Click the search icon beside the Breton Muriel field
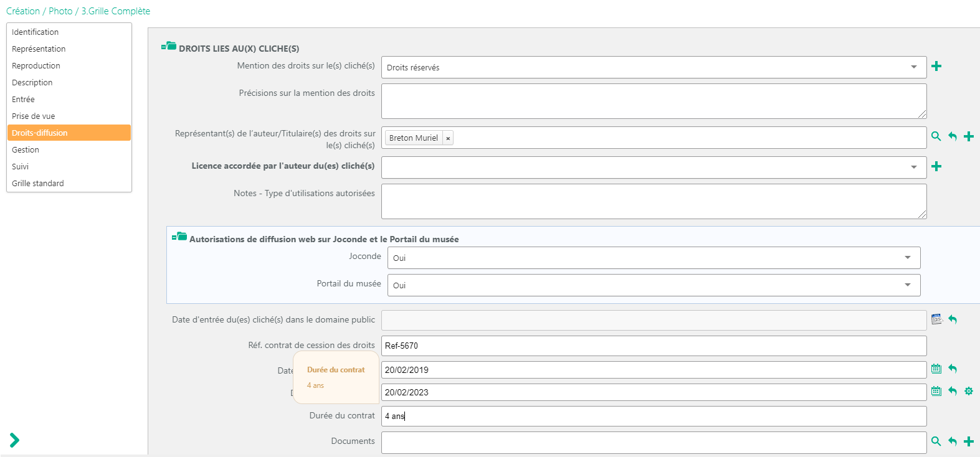The height and width of the screenshot is (457, 980). coord(936,136)
